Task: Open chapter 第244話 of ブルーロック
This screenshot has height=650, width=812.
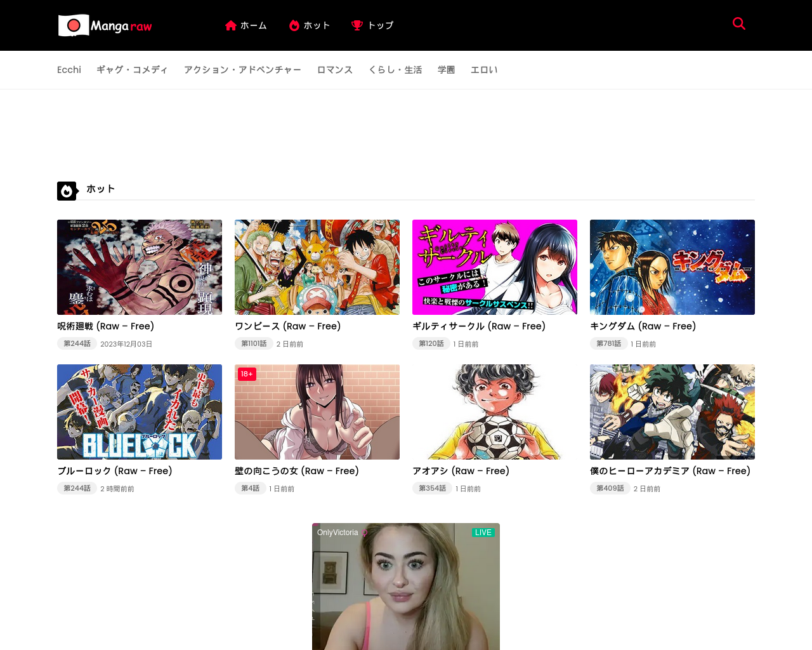Action: pos(77,488)
